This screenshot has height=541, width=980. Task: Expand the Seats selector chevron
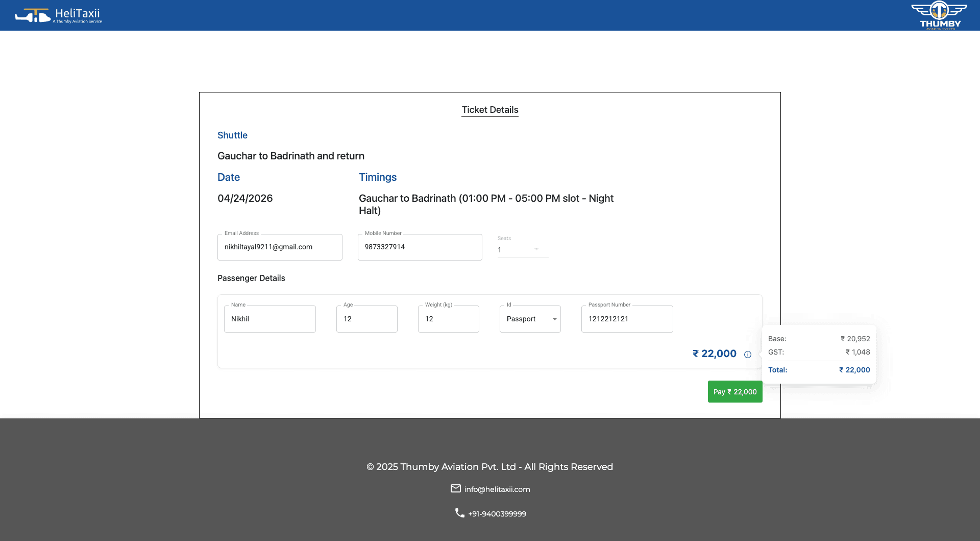click(x=535, y=249)
